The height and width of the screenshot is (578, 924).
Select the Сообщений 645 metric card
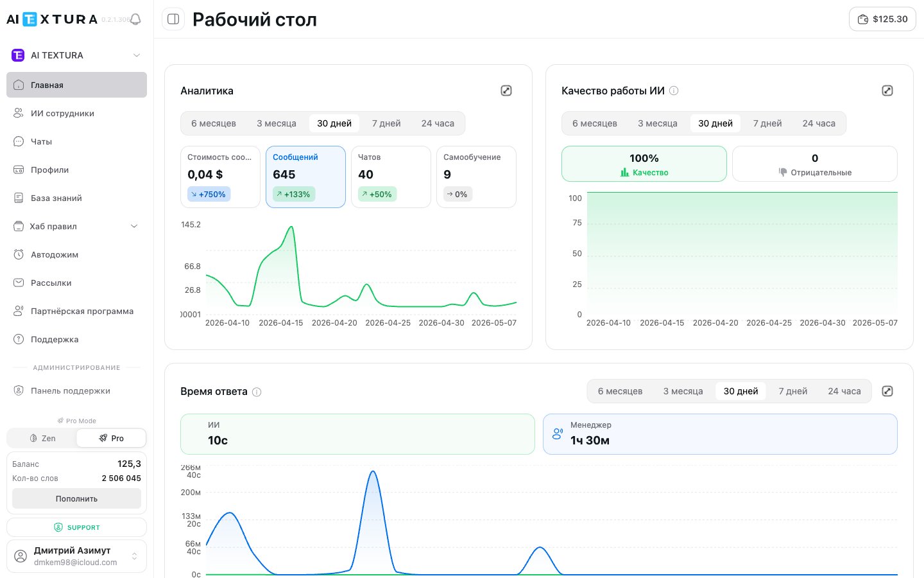tap(305, 177)
